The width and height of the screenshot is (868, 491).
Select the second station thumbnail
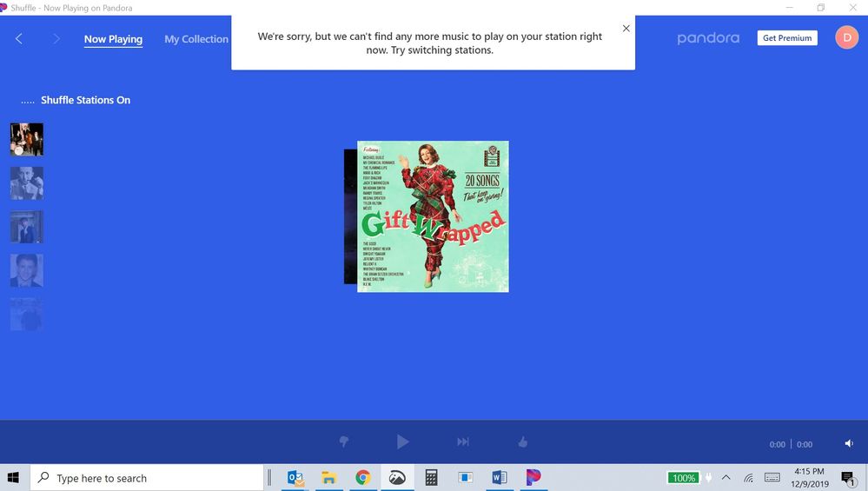point(27,183)
